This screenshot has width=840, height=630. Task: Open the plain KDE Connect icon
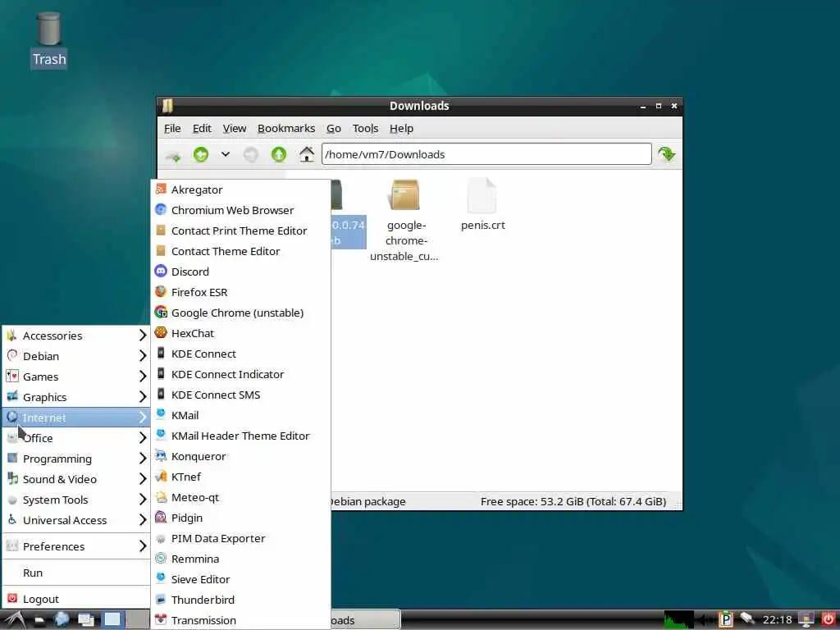tap(161, 353)
